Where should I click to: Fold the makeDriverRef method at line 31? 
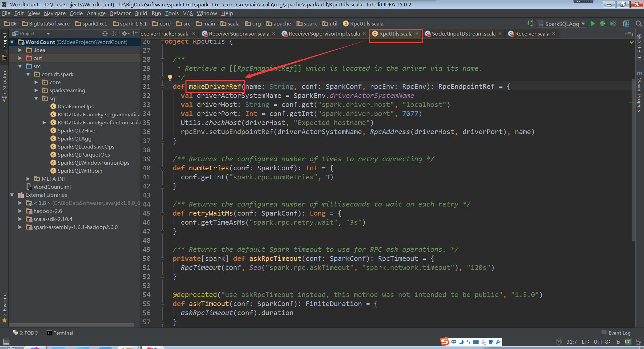(162, 87)
